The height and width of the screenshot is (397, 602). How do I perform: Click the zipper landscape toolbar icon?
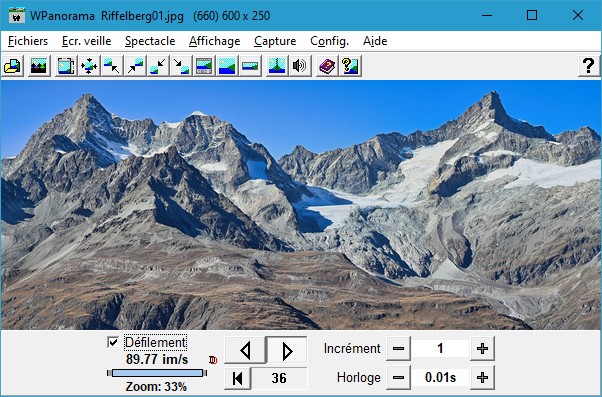point(277,66)
